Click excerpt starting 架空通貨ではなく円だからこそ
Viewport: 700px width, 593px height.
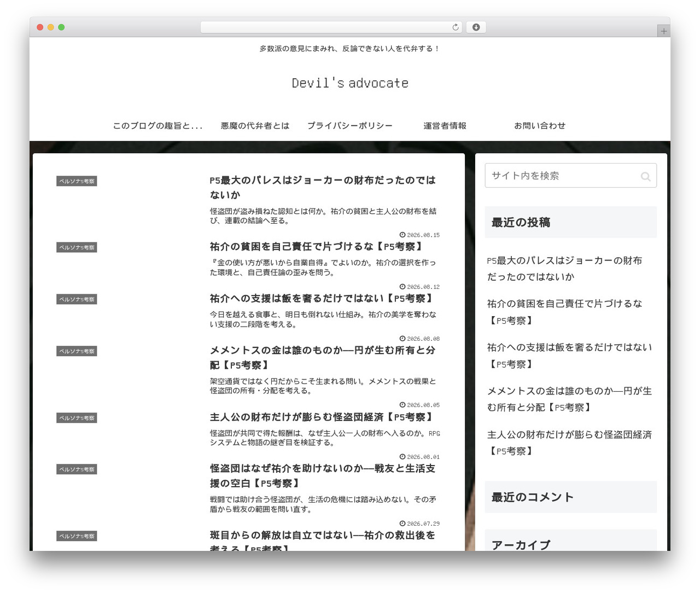pos(323,386)
